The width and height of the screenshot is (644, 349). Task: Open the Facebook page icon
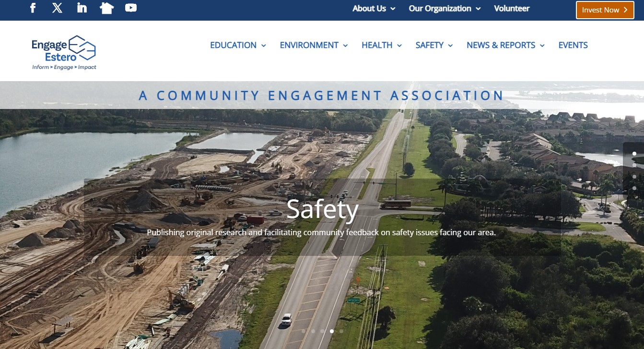tap(33, 8)
